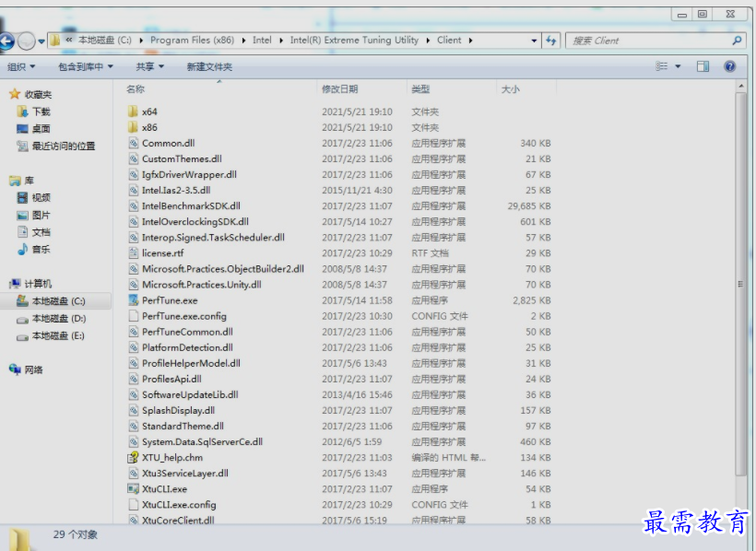
Task: Open the 视频 library
Action: (41, 198)
